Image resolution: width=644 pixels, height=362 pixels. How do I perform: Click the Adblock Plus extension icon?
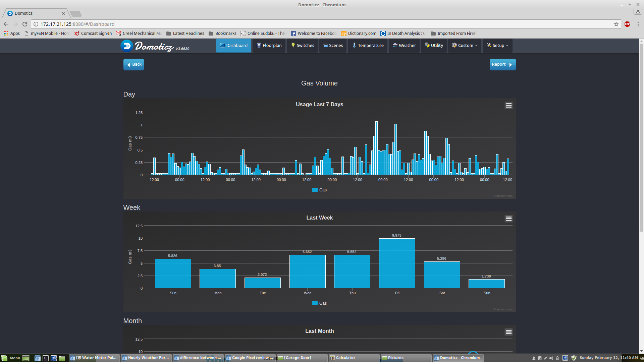pyautogui.click(x=627, y=24)
